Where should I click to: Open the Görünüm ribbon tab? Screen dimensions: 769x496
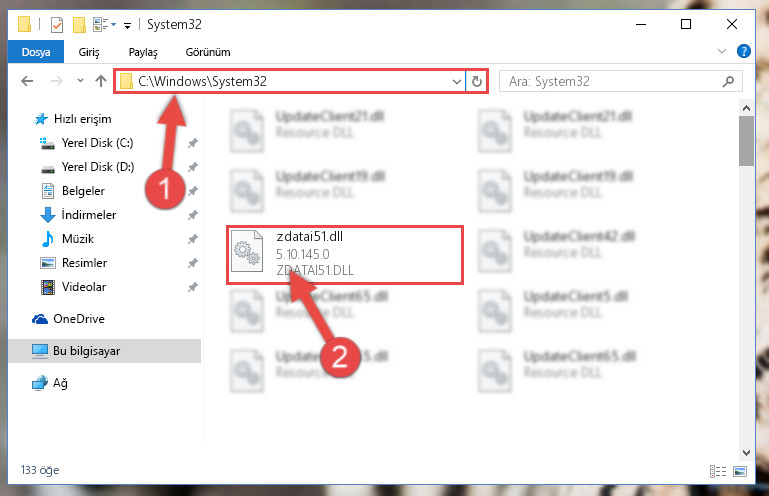pos(208,52)
